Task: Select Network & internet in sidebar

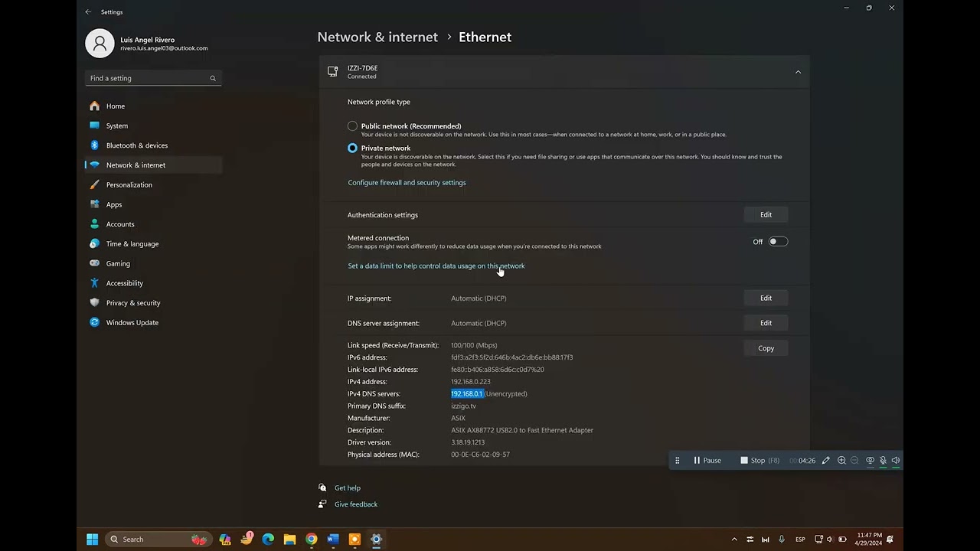Action: [x=153, y=165]
